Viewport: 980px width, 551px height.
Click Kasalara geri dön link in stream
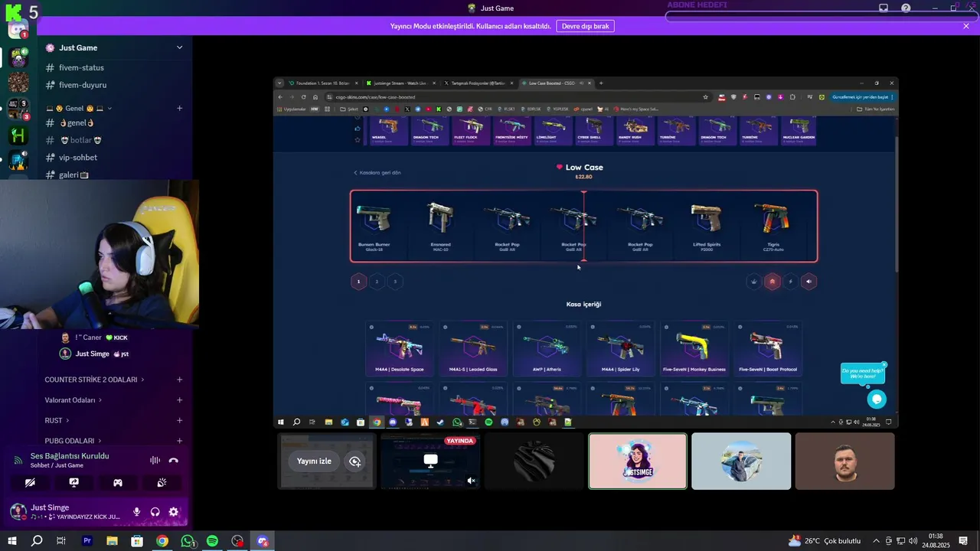click(377, 173)
